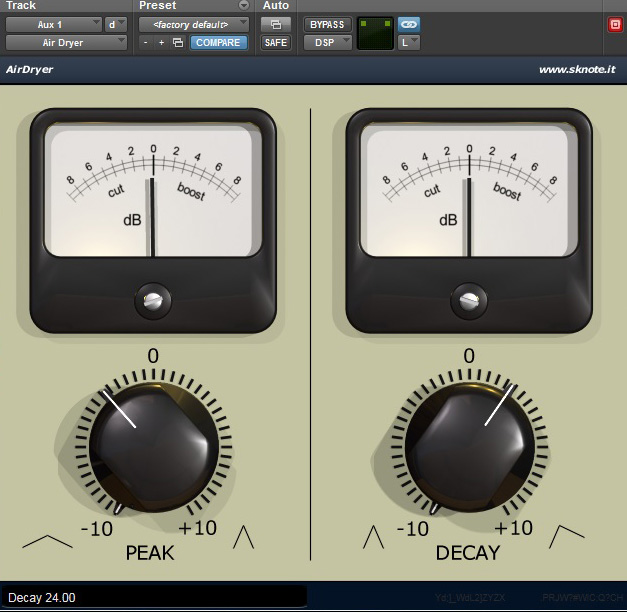The image size is (627, 613).
Task: Click the -10 mark on DECAY knob
Action: tap(412, 529)
